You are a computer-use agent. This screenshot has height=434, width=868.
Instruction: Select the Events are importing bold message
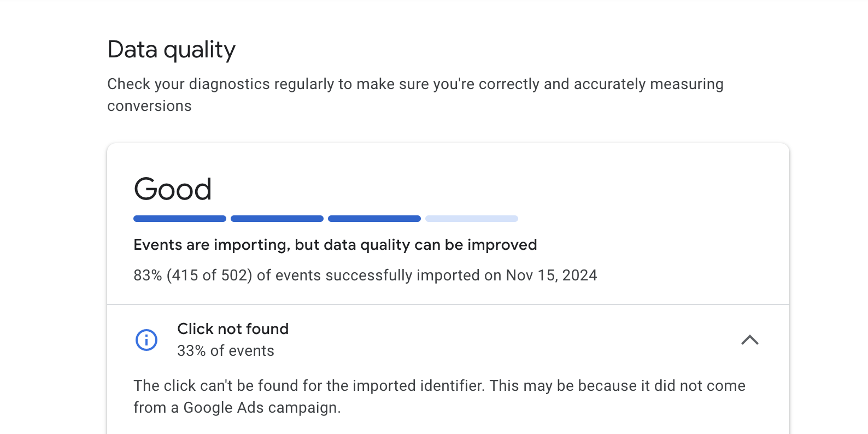(335, 245)
